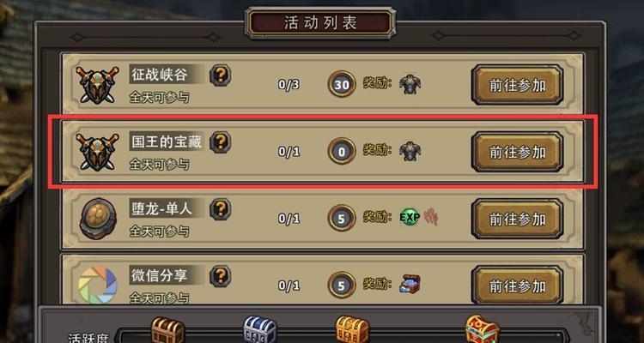Click question mark beside 堕龙-单人
Image resolution: width=644 pixels, height=343 pixels.
(221, 209)
